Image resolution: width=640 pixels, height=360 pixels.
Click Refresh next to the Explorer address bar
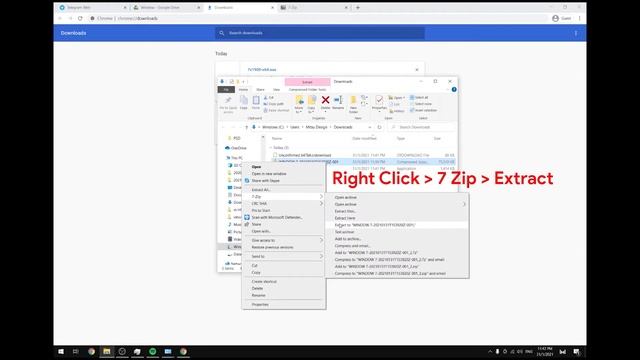(x=379, y=127)
